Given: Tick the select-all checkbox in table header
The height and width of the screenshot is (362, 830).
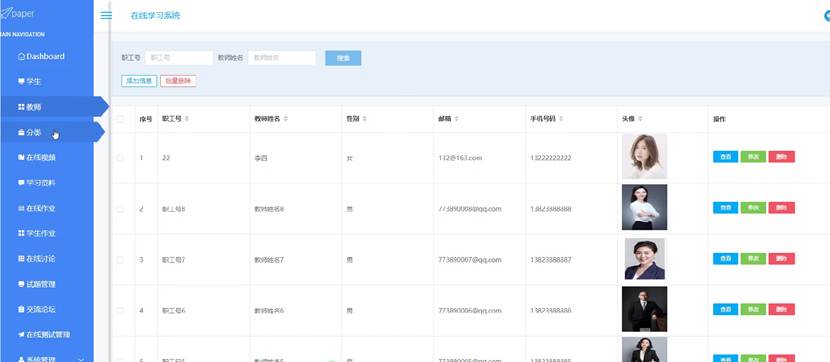Looking at the screenshot, I should click(x=120, y=119).
